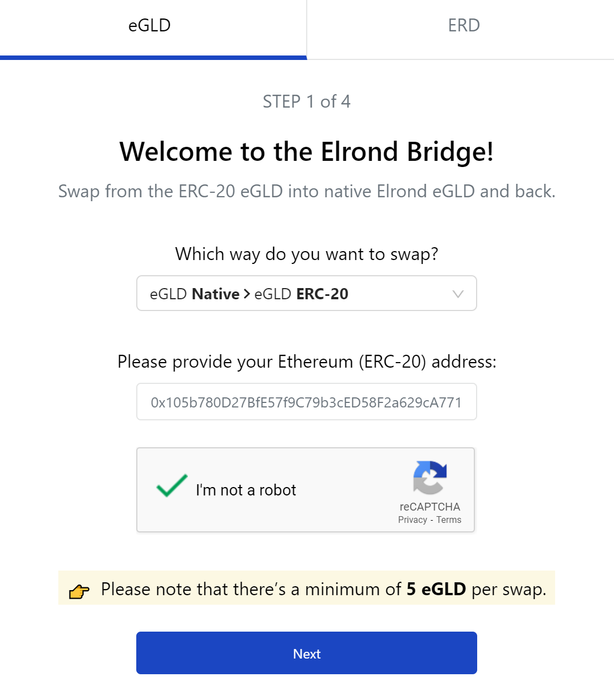Click the dropdown chevron arrow
Screen dimensions: 614x700
tap(458, 294)
